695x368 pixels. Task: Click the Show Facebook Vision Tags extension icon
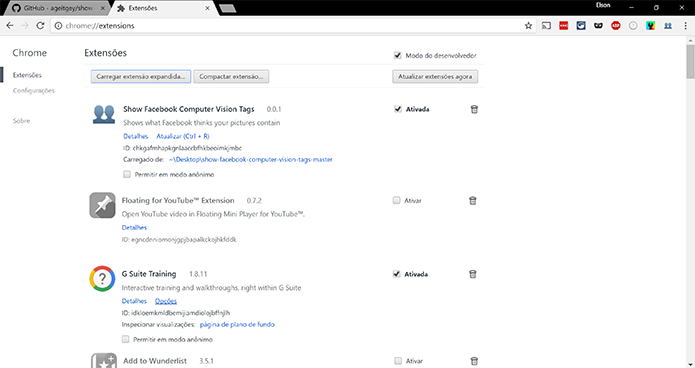click(104, 114)
